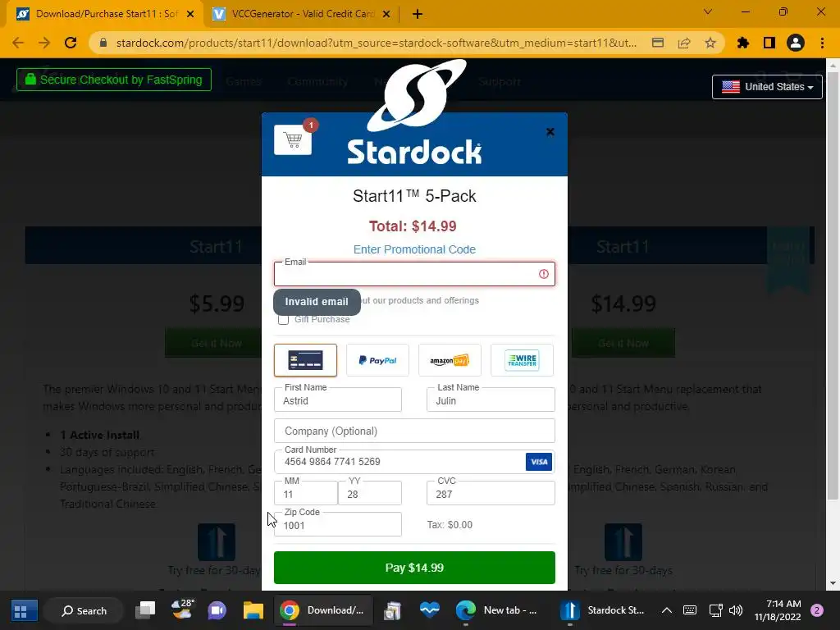Viewport: 840px width, 630px height.
Task: Open Enter Promotional Code link
Action: coord(414,249)
